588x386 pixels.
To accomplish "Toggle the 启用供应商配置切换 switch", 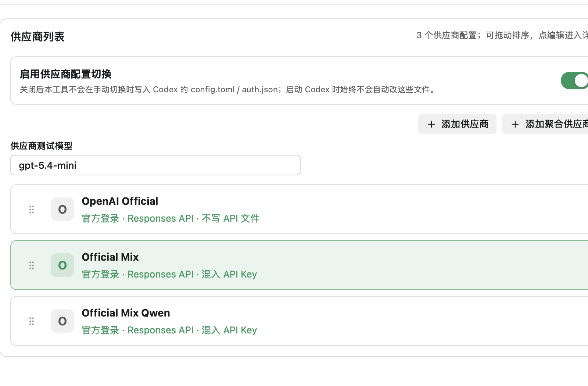I will coord(574,81).
